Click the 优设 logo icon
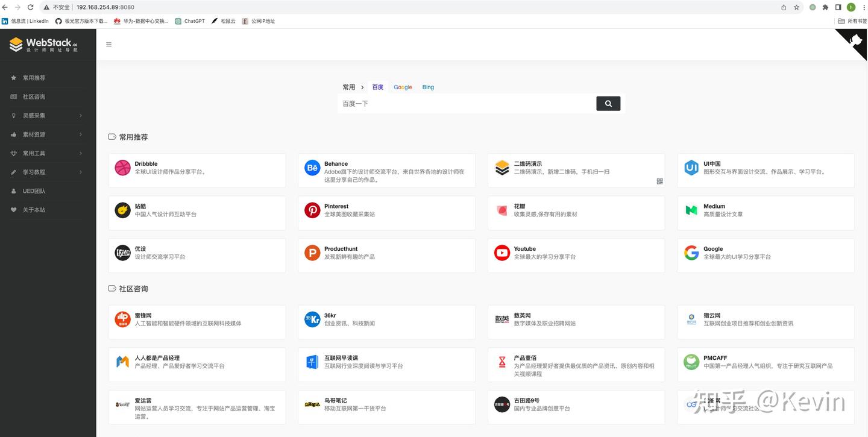Viewport: 868px width, 437px height. (x=123, y=253)
